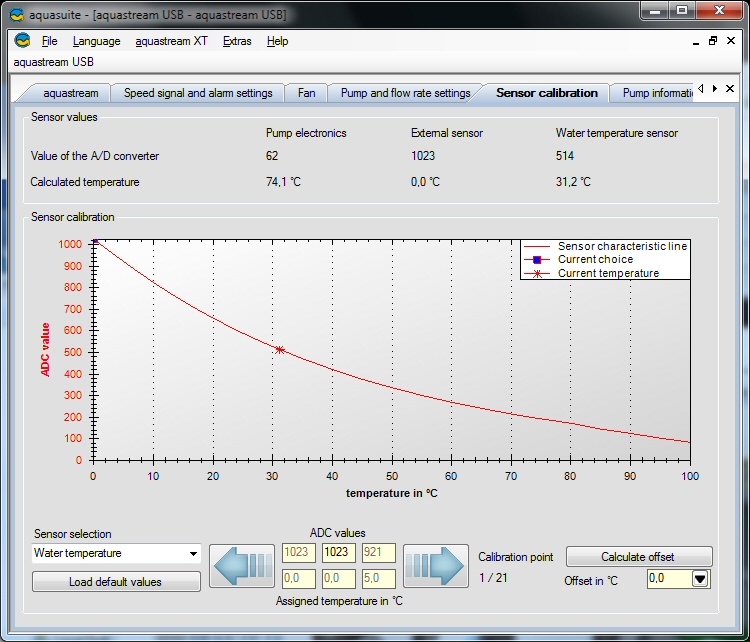
Task: Open the Extras menu
Action: [x=237, y=41]
